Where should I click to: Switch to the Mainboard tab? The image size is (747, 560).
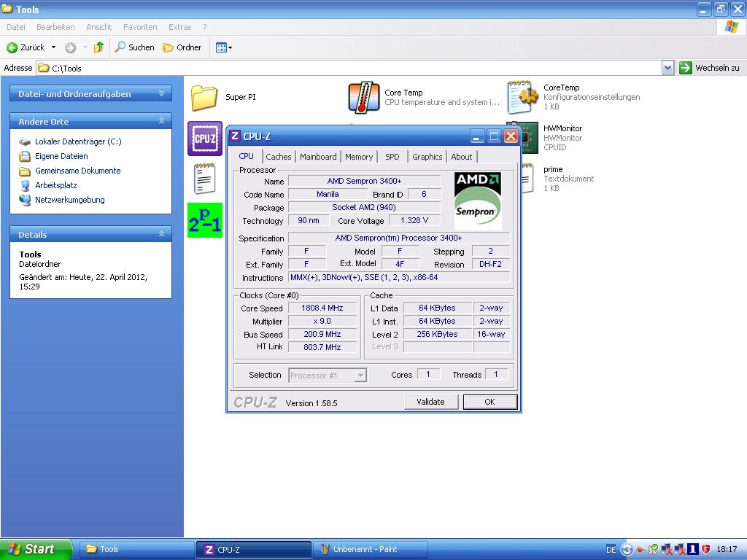[318, 157]
